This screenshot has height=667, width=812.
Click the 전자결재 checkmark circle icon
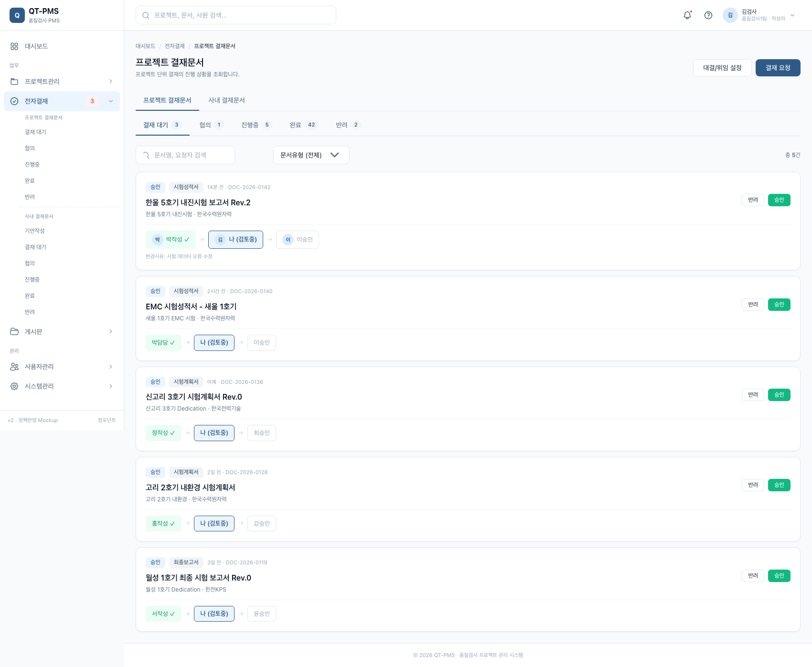pos(14,101)
